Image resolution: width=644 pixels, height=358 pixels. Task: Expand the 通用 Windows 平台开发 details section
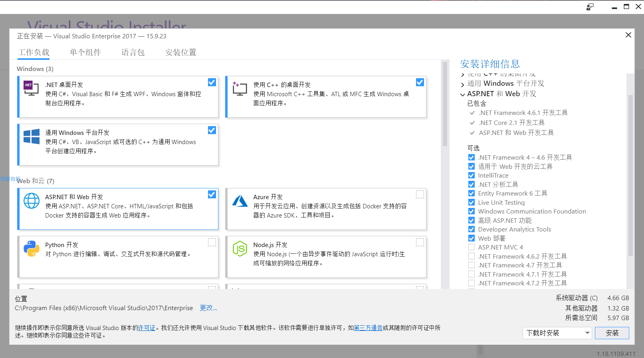(463, 84)
